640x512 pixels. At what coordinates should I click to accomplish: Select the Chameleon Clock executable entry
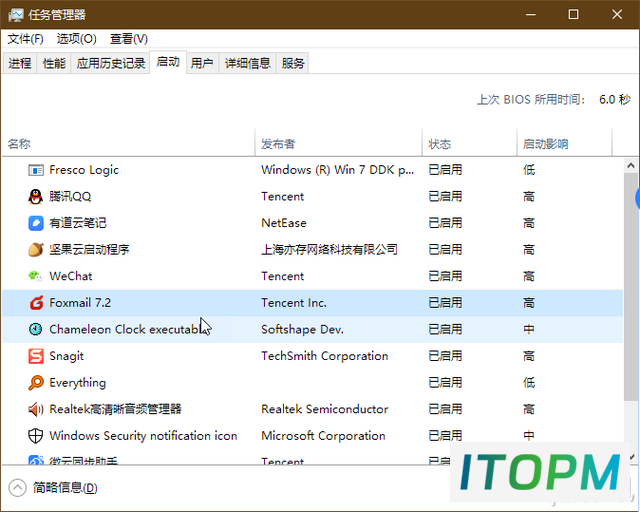(x=126, y=329)
